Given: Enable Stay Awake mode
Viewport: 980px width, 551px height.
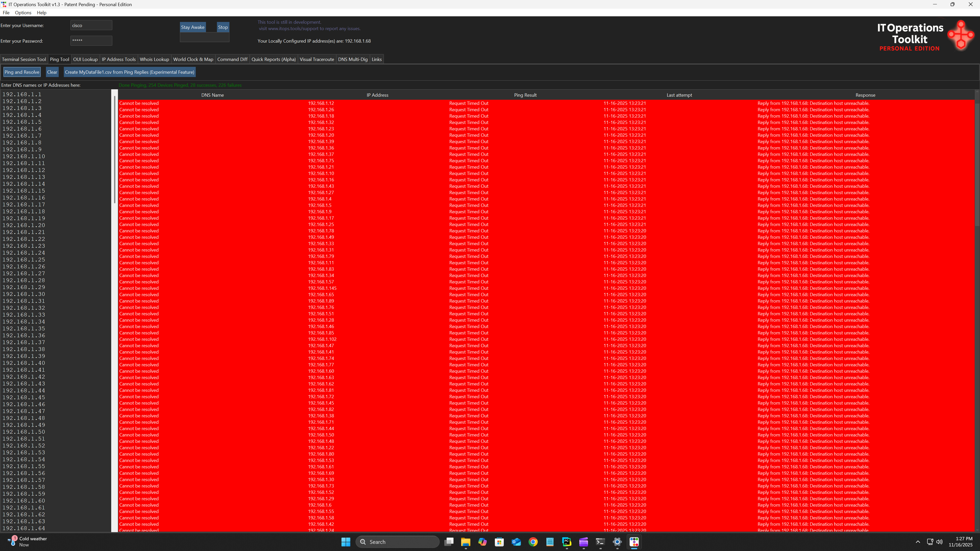Looking at the screenshot, I should (192, 27).
